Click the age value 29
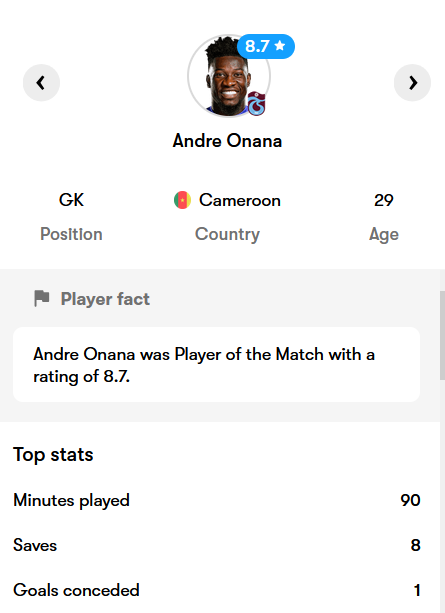This screenshot has width=445, height=613. [x=384, y=200]
